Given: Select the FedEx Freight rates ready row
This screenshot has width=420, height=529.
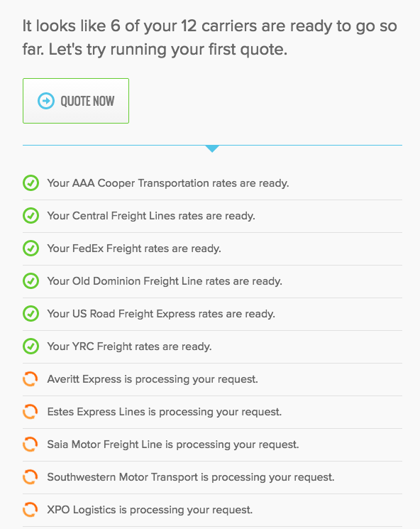Looking at the screenshot, I should [x=212, y=249].
